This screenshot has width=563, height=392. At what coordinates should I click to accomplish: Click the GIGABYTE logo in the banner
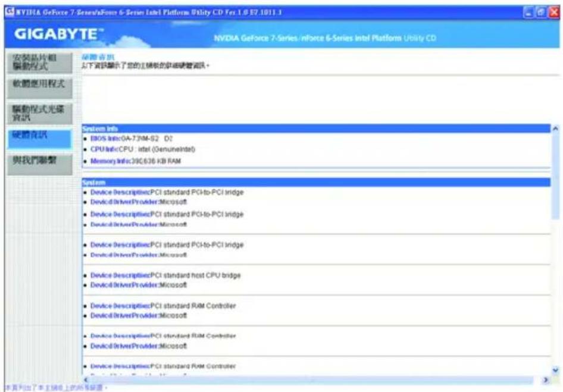[58, 34]
